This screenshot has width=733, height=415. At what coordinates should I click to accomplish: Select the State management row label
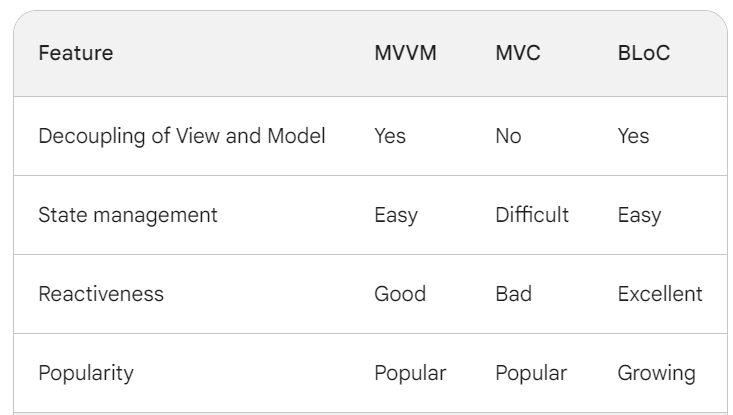pos(128,215)
